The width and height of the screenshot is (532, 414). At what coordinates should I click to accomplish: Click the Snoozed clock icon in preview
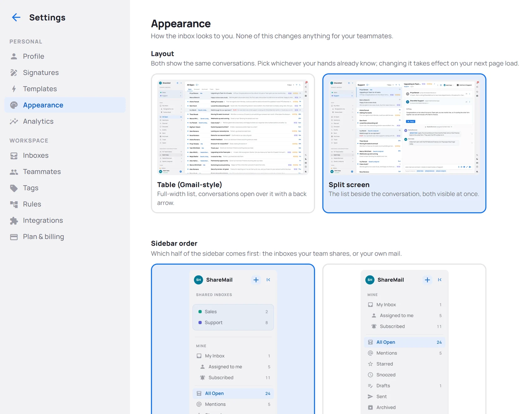point(371,375)
